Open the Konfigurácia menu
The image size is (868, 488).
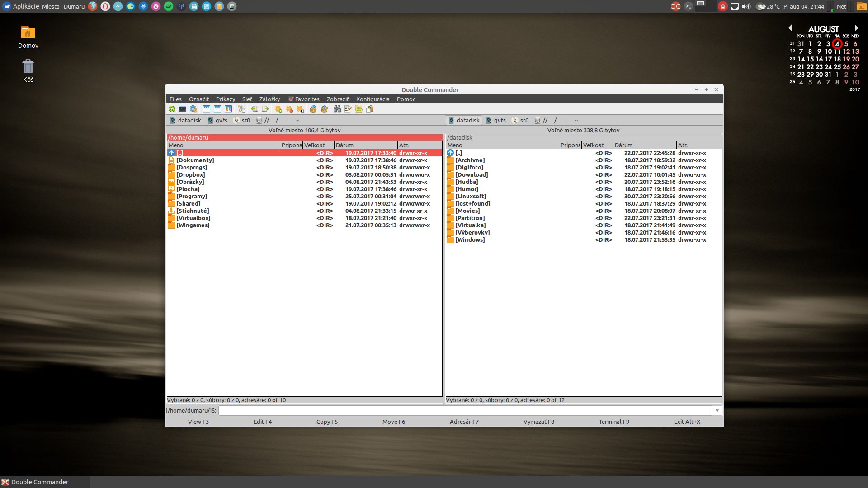373,99
